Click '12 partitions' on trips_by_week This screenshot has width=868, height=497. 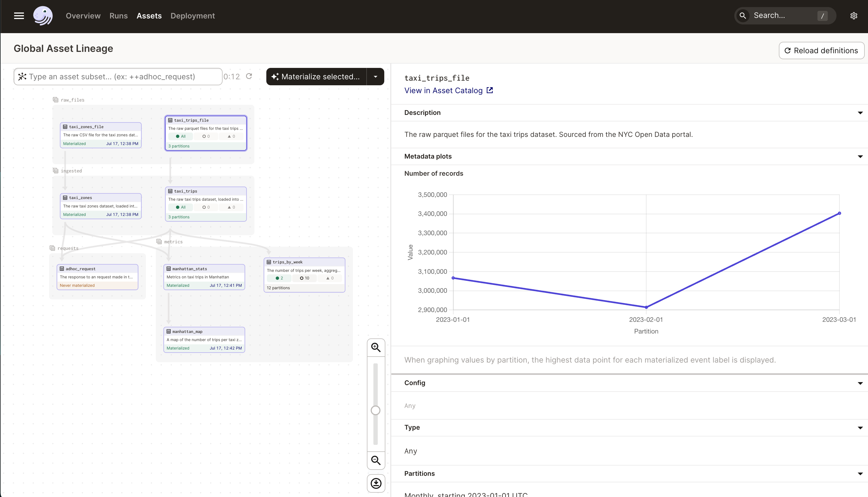[x=278, y=288]
